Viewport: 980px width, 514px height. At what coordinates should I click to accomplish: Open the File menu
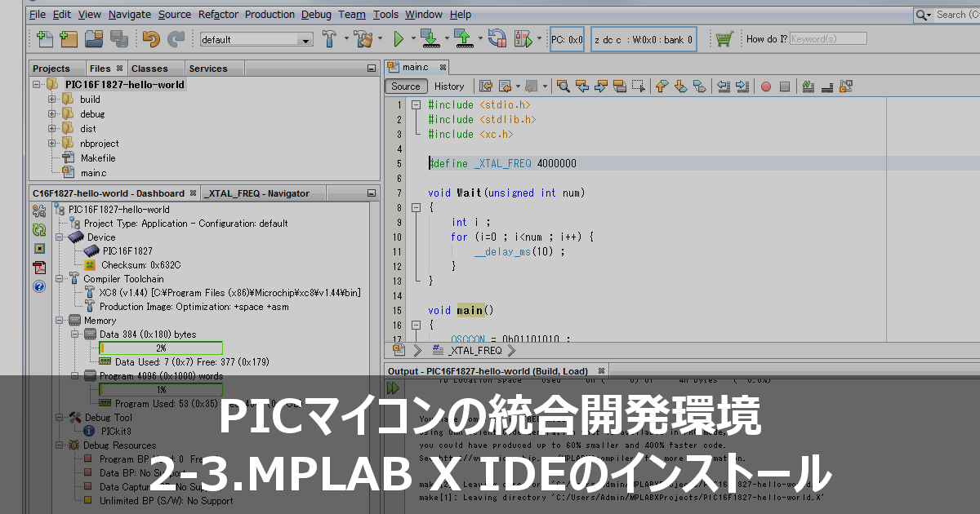click(38, 14)
